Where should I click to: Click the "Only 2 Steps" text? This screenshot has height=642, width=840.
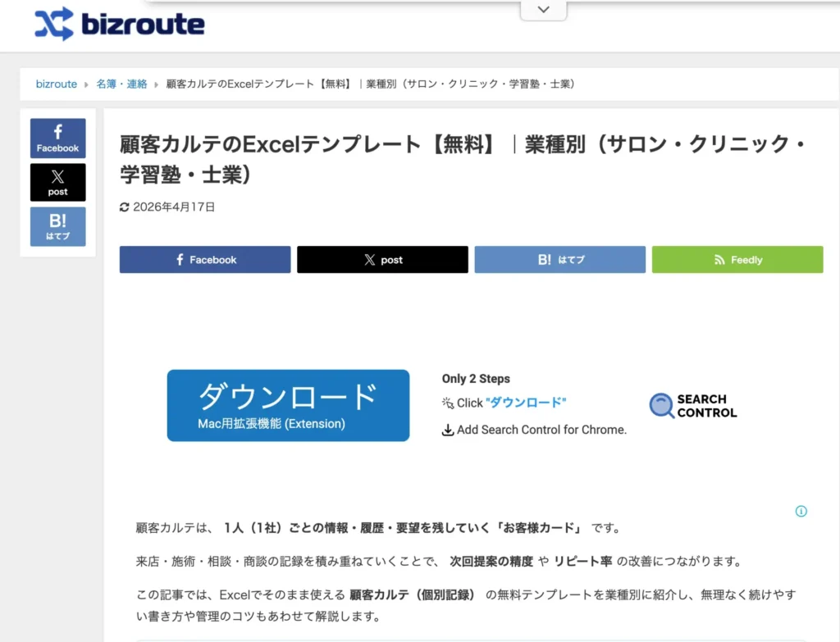pyautogui.click(x=476, y=379)
